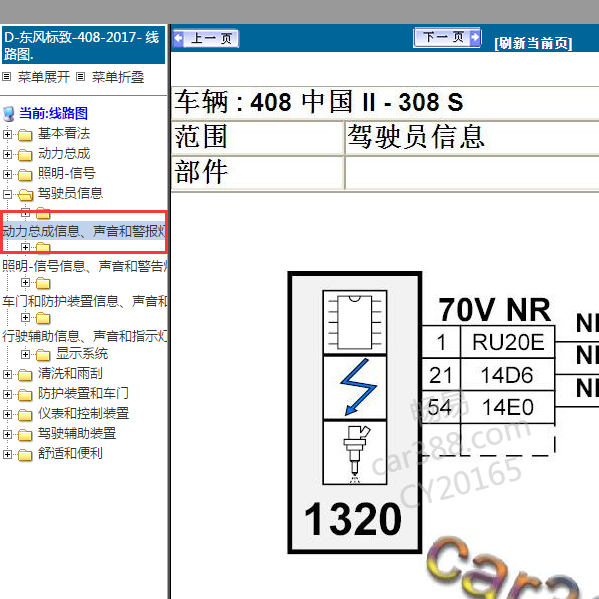This screenshot has height=599, width=599.
Task: Click the folder icon beside 防护装置和车门
Action: click(x=25, y=395)
